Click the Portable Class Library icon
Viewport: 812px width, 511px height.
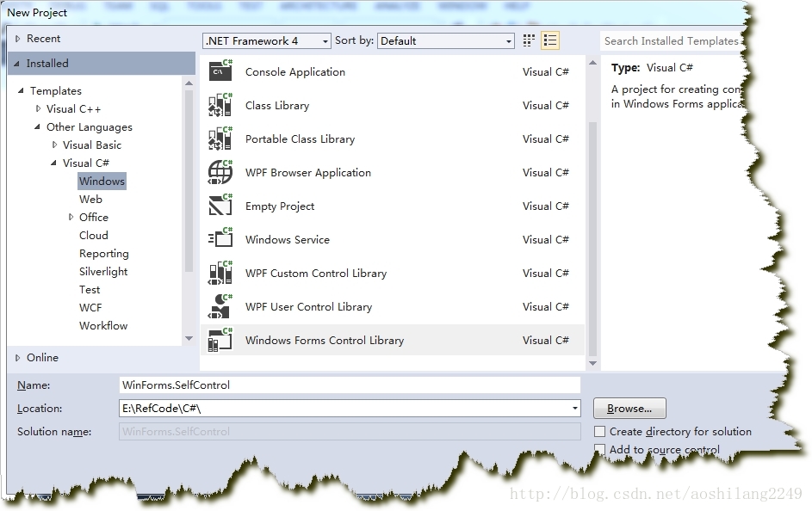(x=220, y=139)
